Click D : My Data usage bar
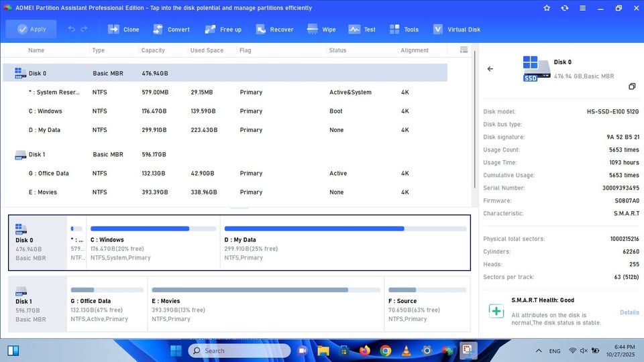This screenshot has height=362, width=644. pyautogui.click(x=345, y=229)
